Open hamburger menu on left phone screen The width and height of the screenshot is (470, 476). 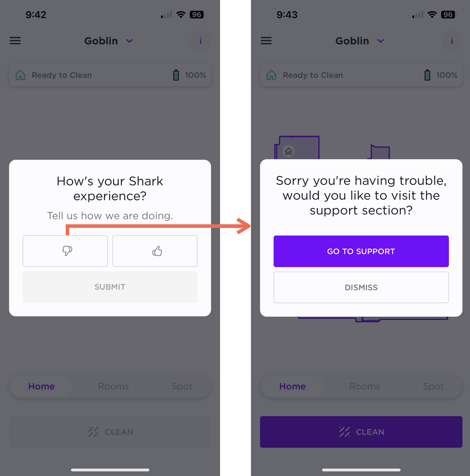(15, 41)
